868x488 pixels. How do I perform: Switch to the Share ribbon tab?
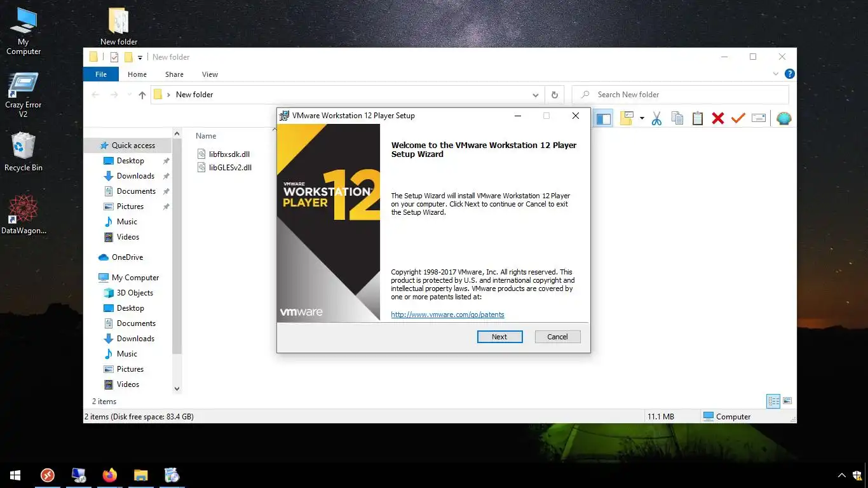174,74
